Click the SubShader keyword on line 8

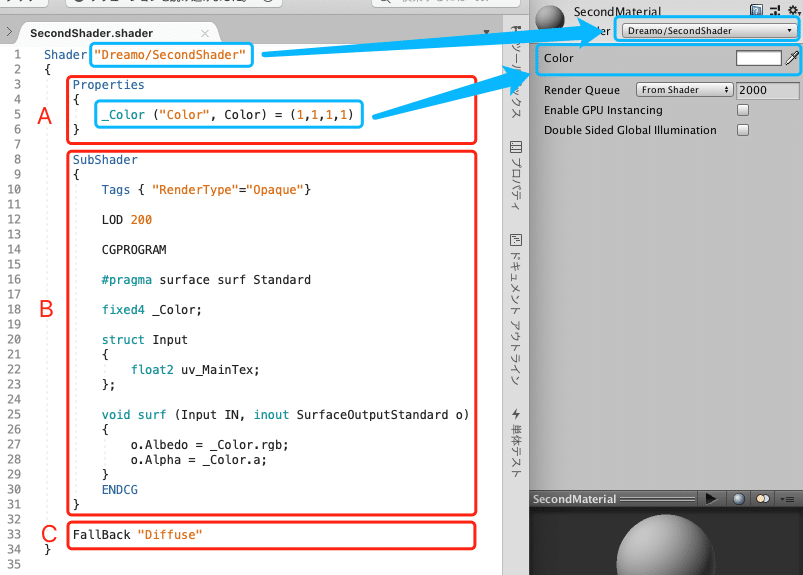[105, 160]
